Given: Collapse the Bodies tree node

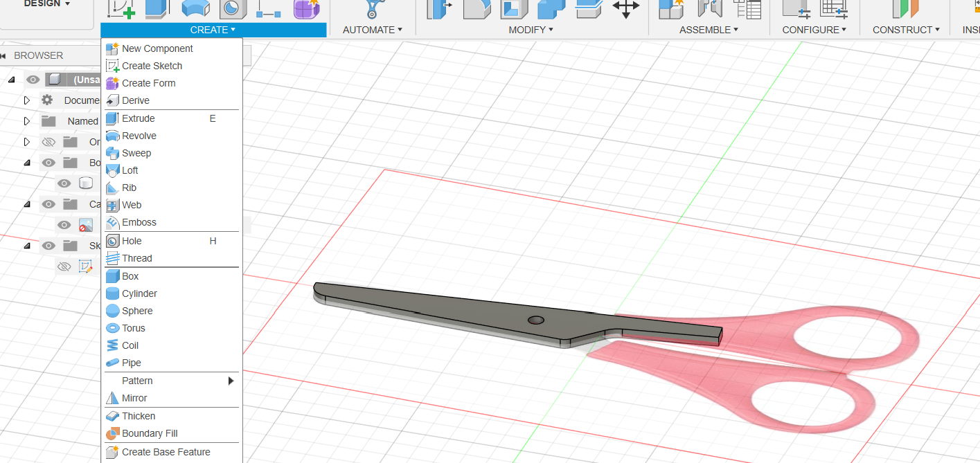Looking at the screenshot, I should (x=27, y=163).
